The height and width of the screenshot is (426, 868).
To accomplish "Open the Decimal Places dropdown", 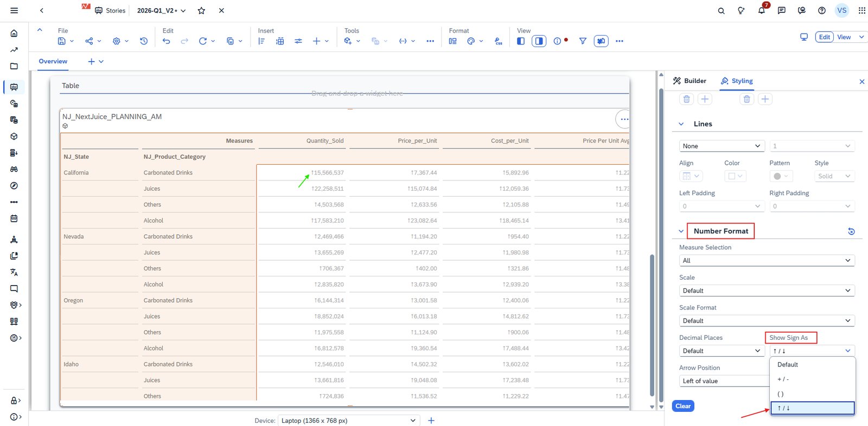I will tap(722, 351).
